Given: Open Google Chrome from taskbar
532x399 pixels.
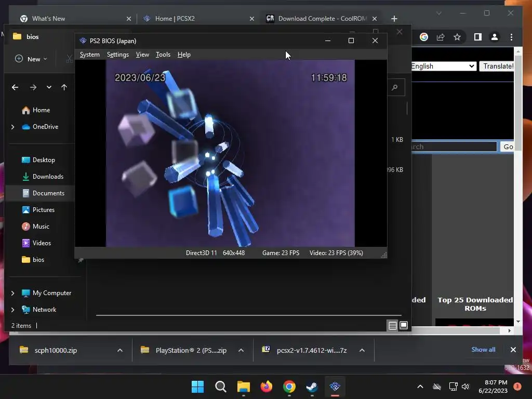Looking at the screenshot, I should point(289,387).
